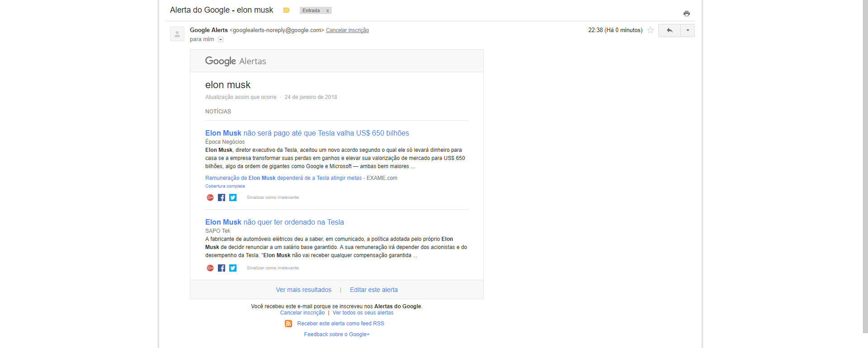Open article não quer ter ordenado na Tesla
Viewport: 868px width, 348px height.
tap(274, 222)
